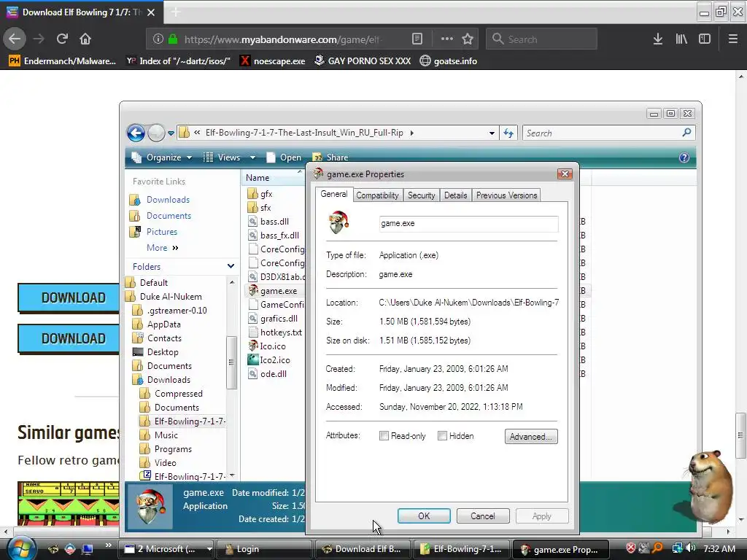Click the volume icon in system tray

(x=691, y=548)
